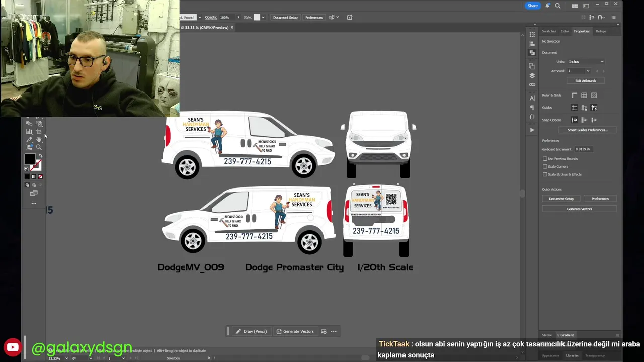Switch to the Stroke panel tab

(547, 335)
